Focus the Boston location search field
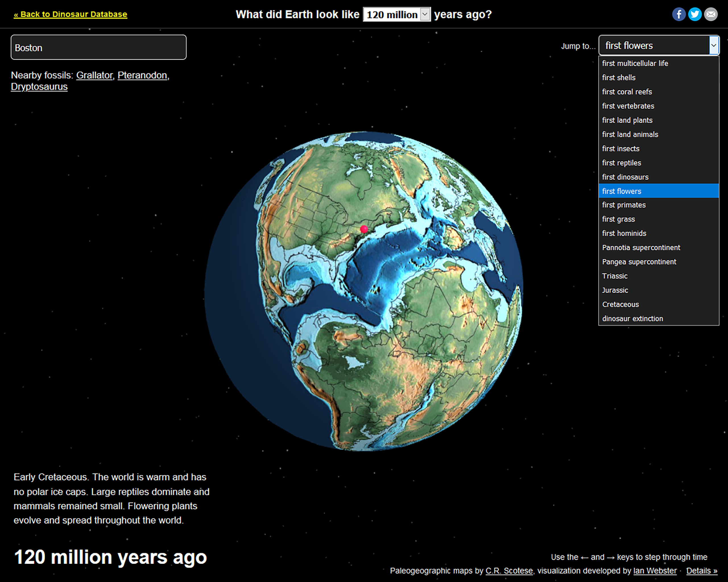This screenshot has height=582, width=728. (98, 47)
